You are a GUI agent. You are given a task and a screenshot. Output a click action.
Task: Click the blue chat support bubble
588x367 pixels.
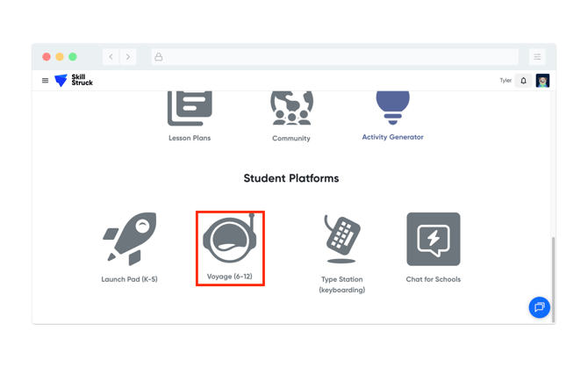tap(539, 307)
